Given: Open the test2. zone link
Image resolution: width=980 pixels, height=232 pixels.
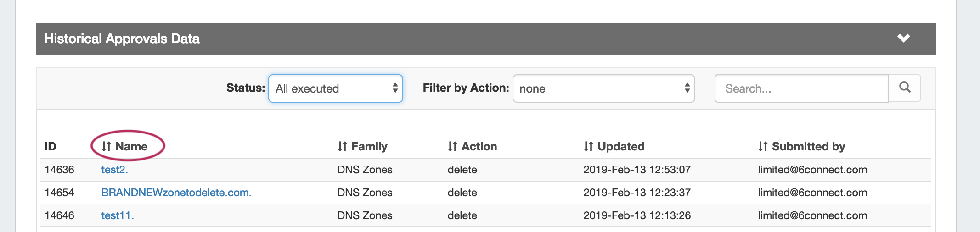Looking at the screenshot, I should [x=114, y=170].
